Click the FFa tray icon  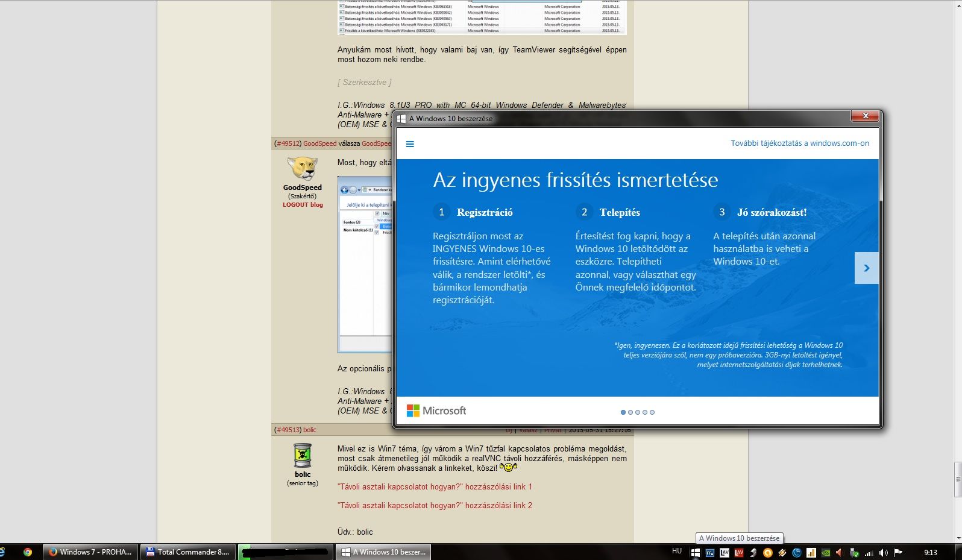709,552
